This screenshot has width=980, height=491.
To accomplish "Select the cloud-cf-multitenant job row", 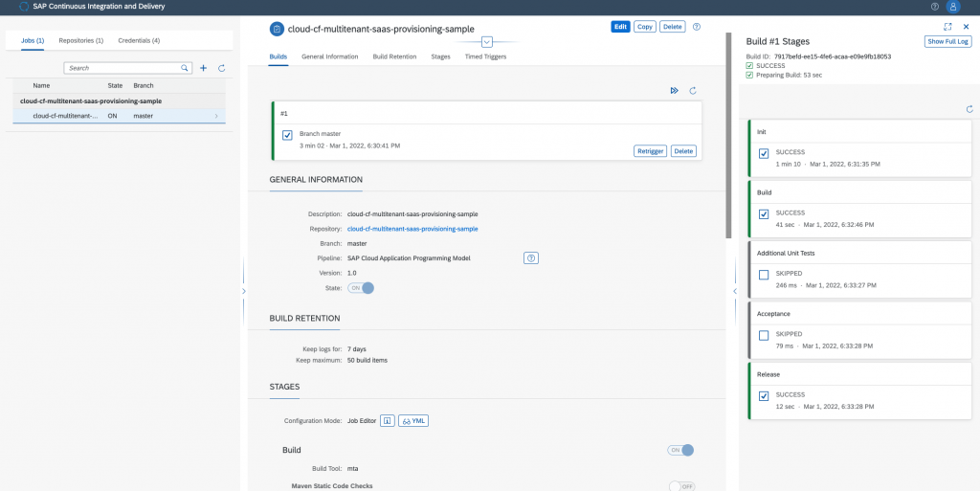I will (119, 116).
